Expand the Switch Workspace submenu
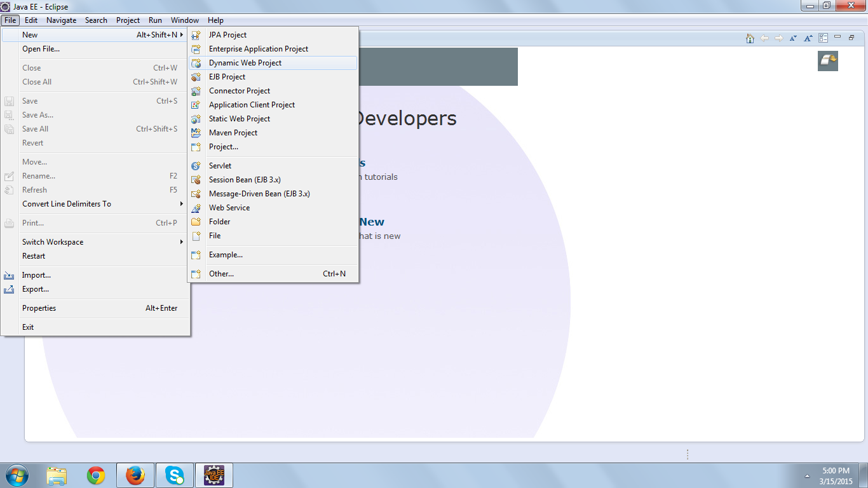The width and height of the screenshot is (868, 488). point(95,242)
